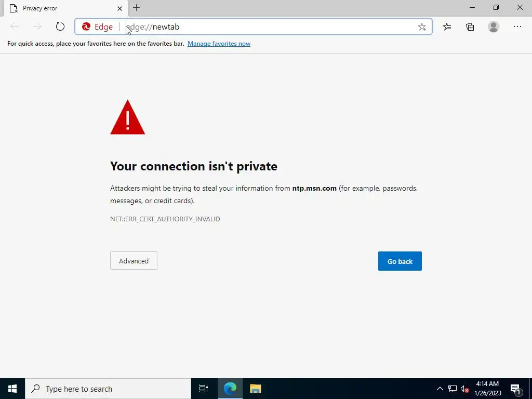Viewport: 532px width, 399px height.
Task: Click the heading Your connection isn't private
Action: pos(194,166)
